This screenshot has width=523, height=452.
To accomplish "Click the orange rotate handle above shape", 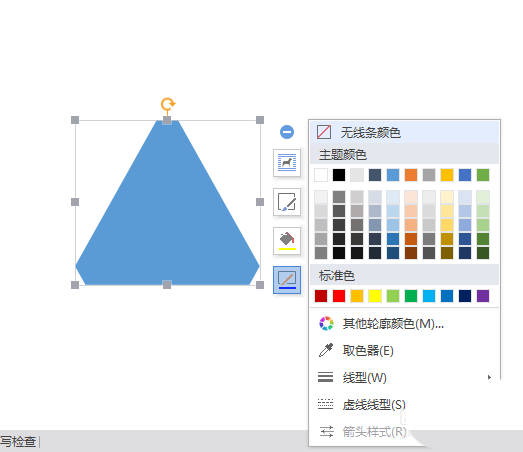I will coord(168,104).
